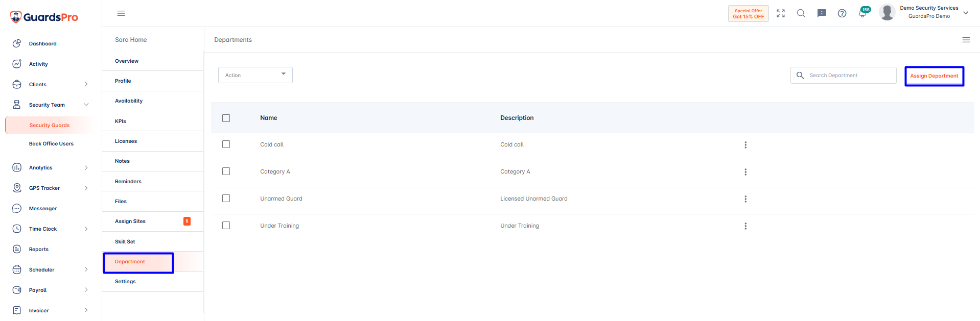Toggle the sidebar hamburger menu icon
Image resolution: width=980 pixels, height=321 pixels.
pyautogui.click(x=121, y=13)
